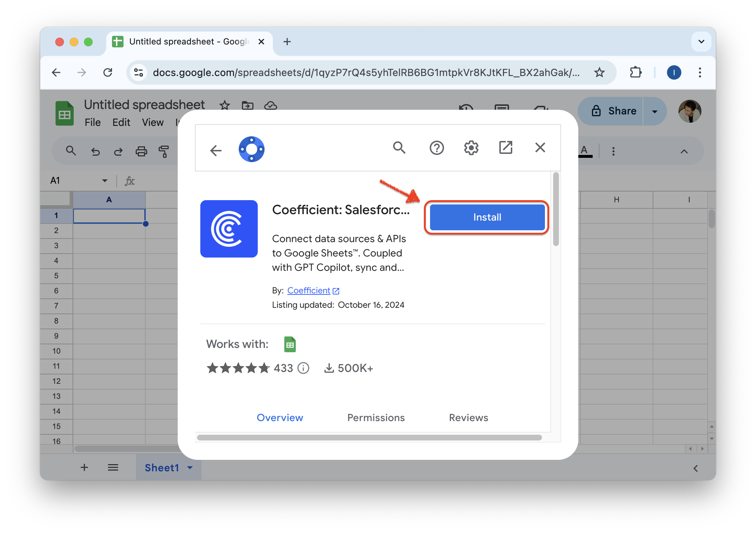The width and height of the screenshot is (756, 533).
Task: Click the marketplace search magnifier icon
Action: [x=399, y=147]
